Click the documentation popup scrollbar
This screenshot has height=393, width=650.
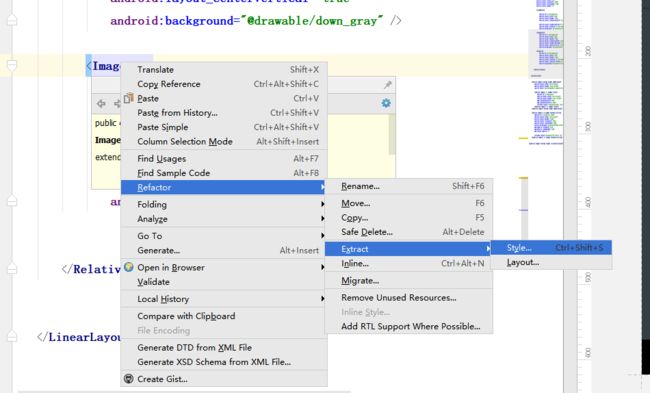pyautogui.click(x=391, y=134)
